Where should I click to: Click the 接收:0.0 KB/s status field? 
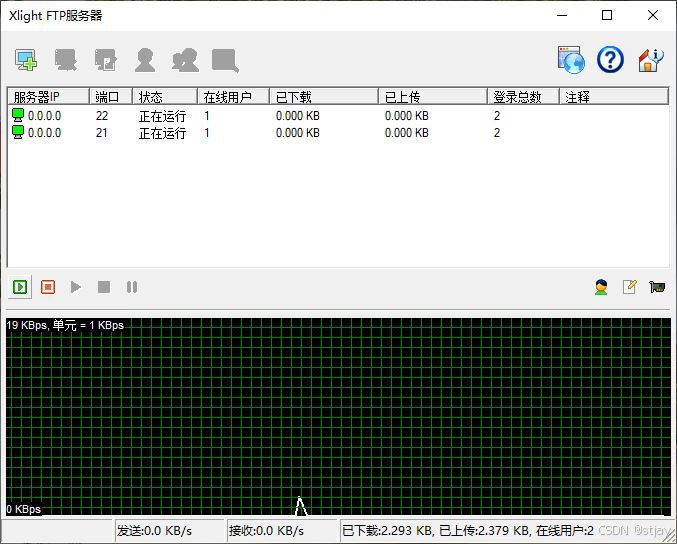click(x=282, y=530)
